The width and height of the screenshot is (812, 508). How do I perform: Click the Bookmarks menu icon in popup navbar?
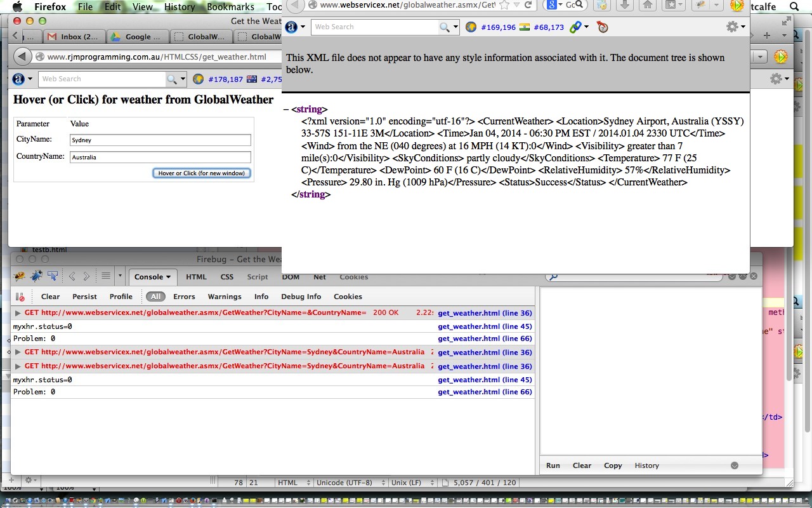[x=672, y=5]
